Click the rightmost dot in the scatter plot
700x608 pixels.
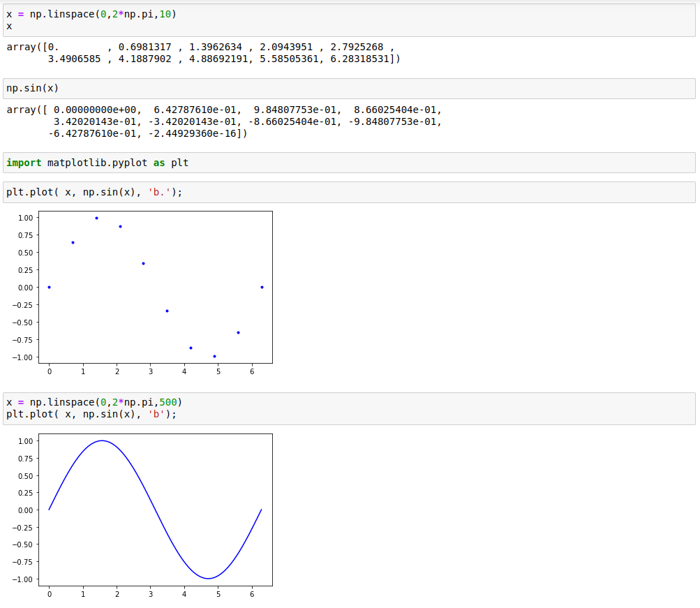coord(262,287)
